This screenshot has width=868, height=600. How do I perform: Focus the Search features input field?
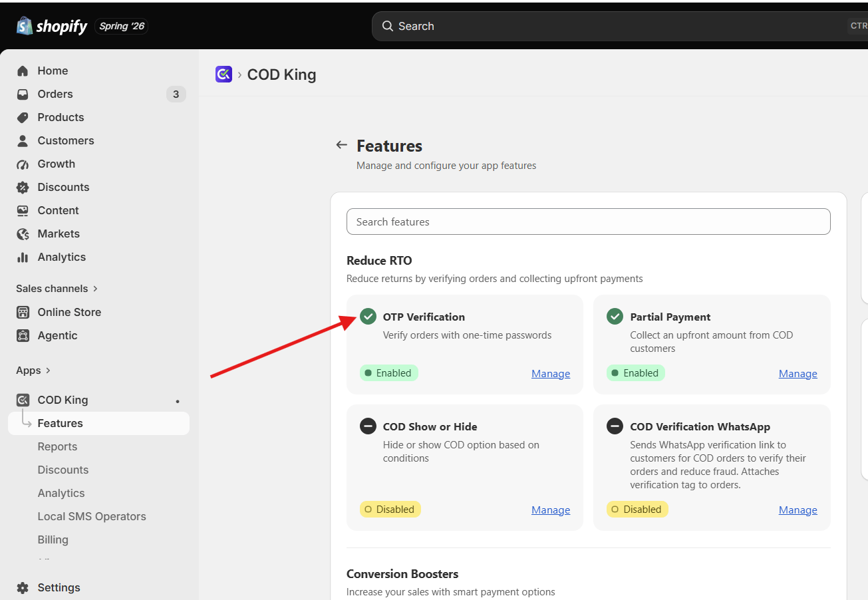[x=589, y=222]
